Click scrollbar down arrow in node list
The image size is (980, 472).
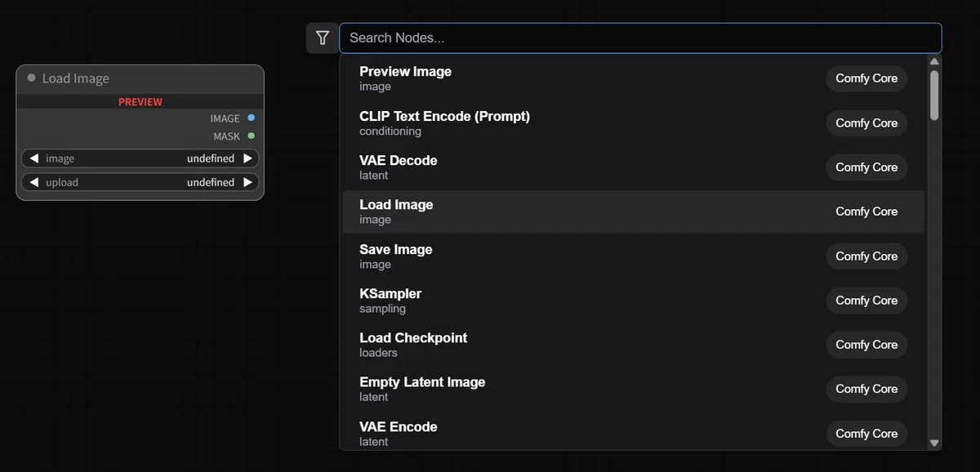[934, 443]
